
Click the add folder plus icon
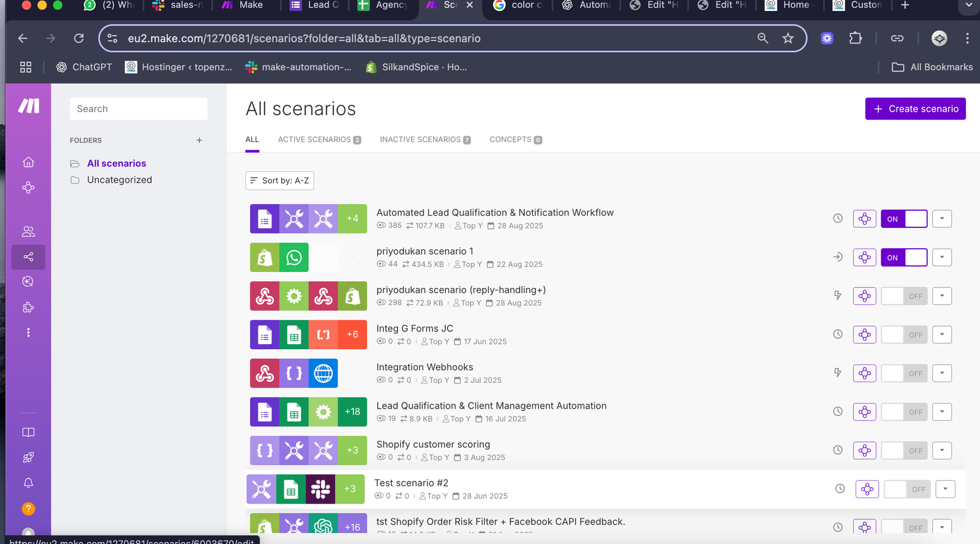point(199,140)
